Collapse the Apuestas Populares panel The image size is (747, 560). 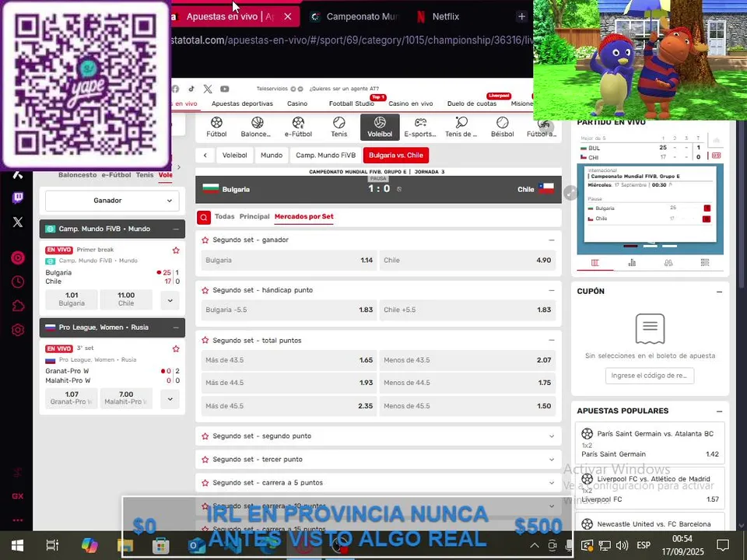pos(719,411)
